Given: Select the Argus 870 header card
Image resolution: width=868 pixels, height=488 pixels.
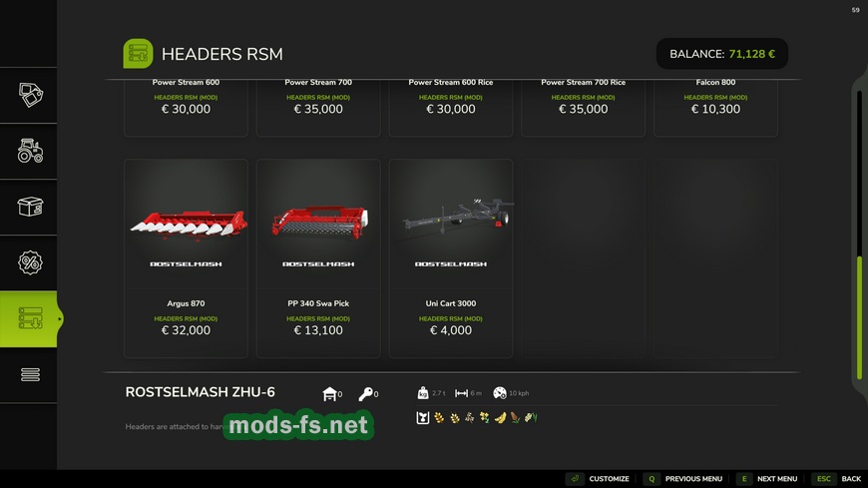Looking at the screenshot, I should coord(186,258).
